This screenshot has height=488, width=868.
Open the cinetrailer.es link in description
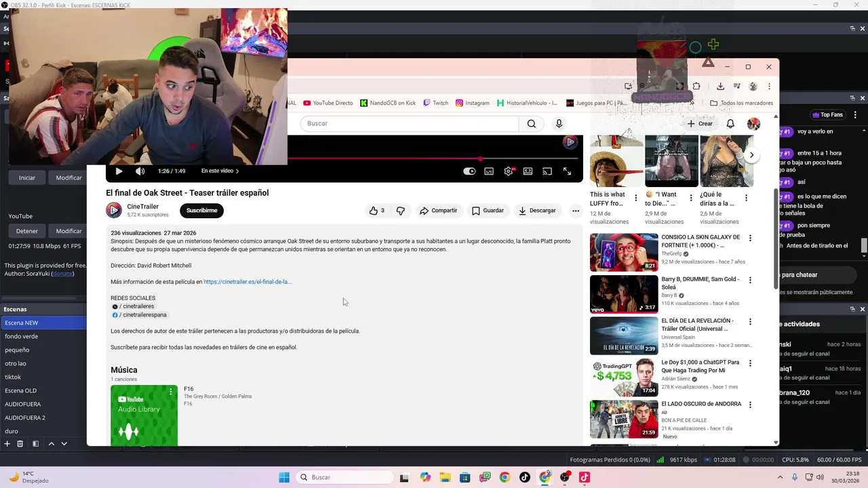[x=248, y=282]
